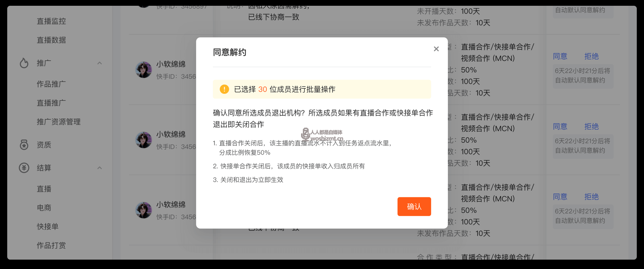
Task: Collapse the 结算 section chevron
Action: point(100,168)
